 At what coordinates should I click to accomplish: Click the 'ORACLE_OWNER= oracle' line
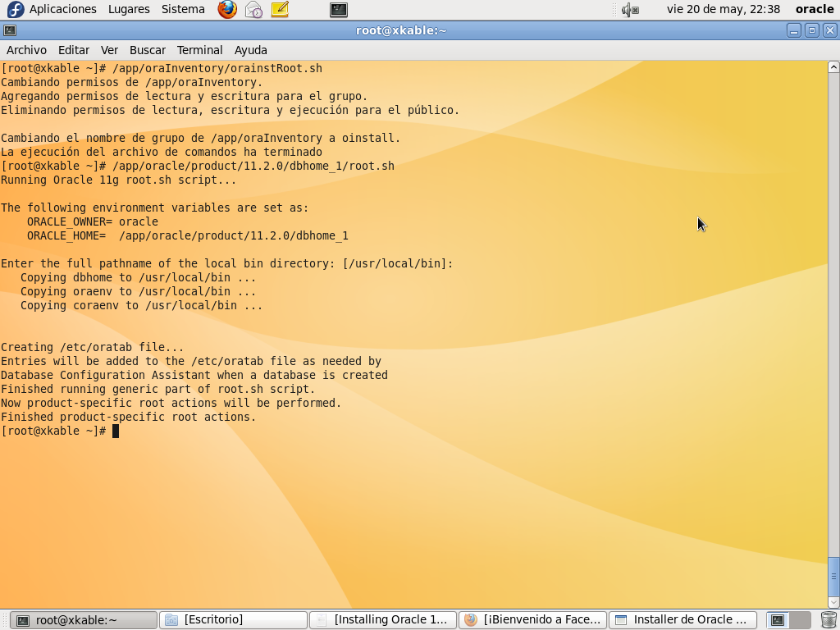pyautogui.click(x=93, y=221)
